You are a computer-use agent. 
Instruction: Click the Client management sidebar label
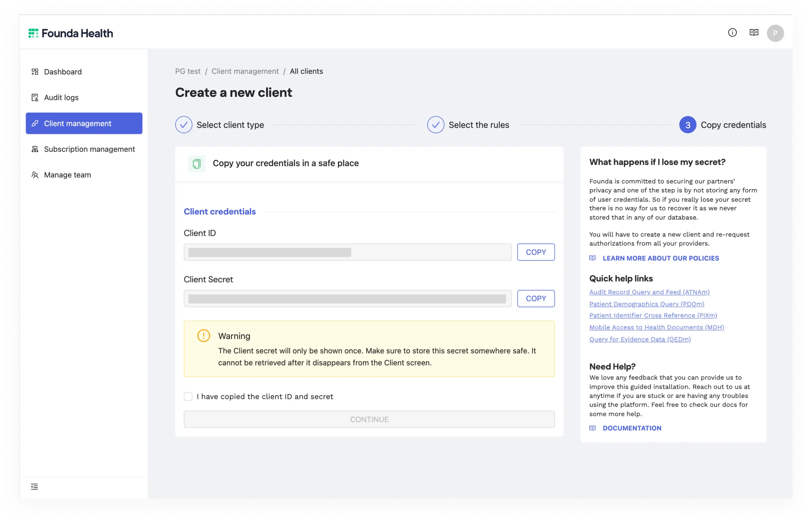point(77,123)
